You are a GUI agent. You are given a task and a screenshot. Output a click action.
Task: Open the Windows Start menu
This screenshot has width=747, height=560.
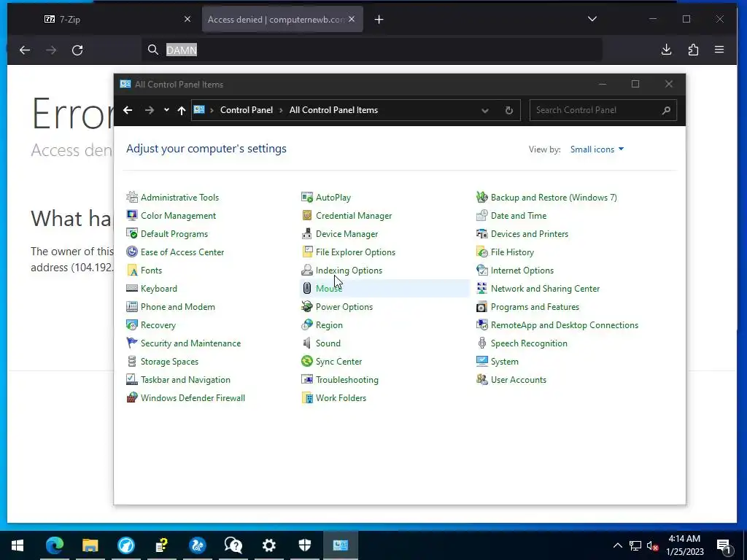pyautogui.click(x=18, y=545)
